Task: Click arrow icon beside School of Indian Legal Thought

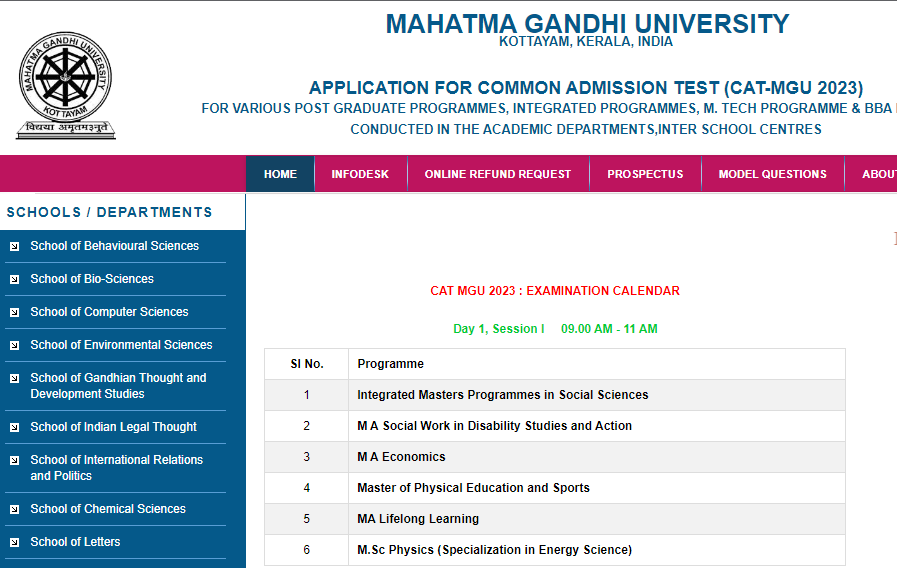Action: [15, 428]
